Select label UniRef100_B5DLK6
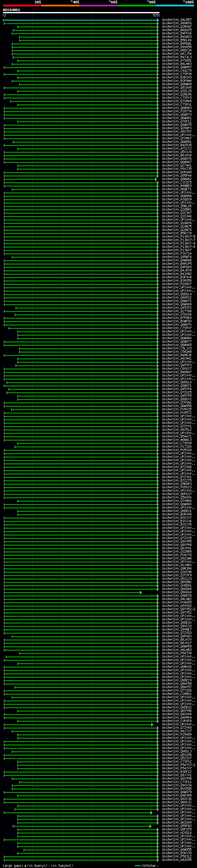This screenshot has height=868, width=197. point(176,40)
